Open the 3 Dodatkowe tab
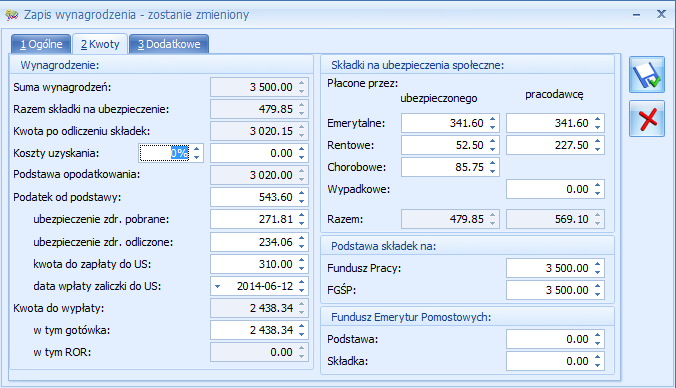Screen dimensions: 676x388 (x=169, y=44)
